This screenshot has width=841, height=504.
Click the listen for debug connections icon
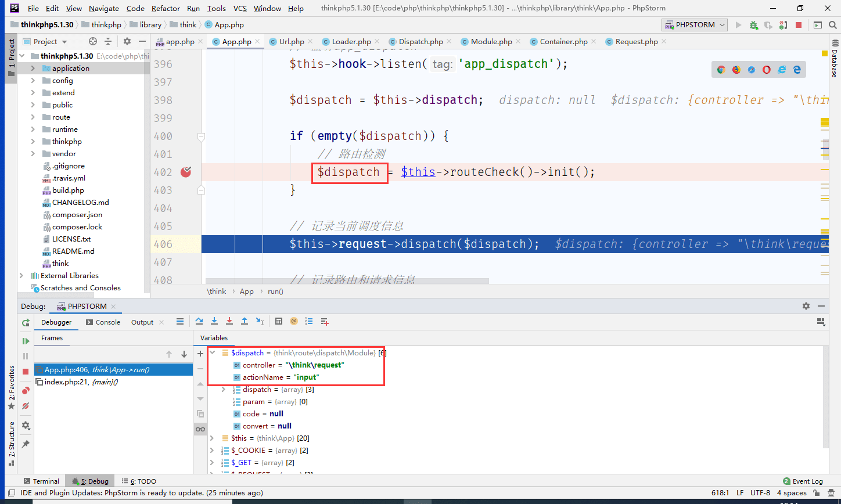coord(784,25)
